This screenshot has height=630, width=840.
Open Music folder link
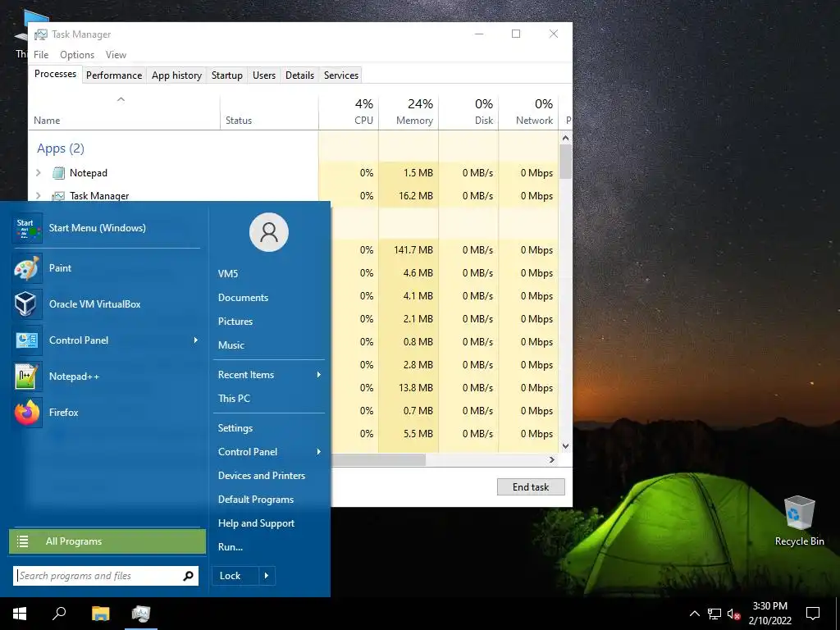pos(231,345)
